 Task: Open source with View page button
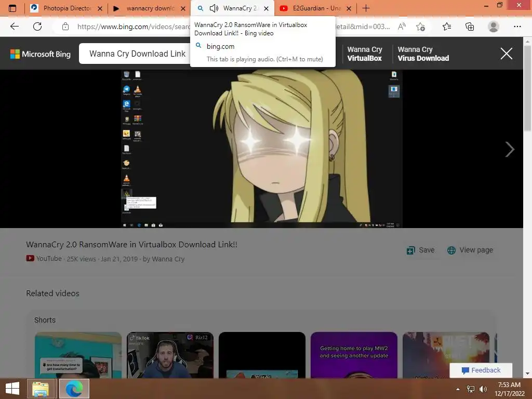point(470,250)
